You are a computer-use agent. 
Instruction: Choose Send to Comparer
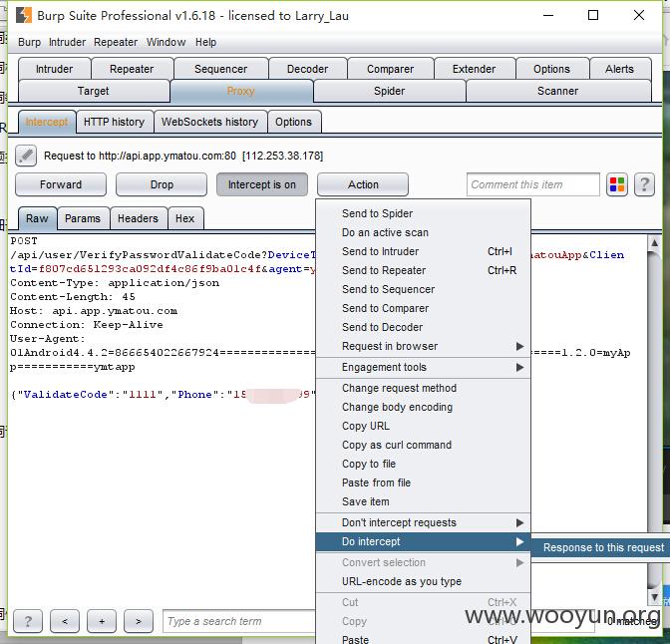pos(423,308)
